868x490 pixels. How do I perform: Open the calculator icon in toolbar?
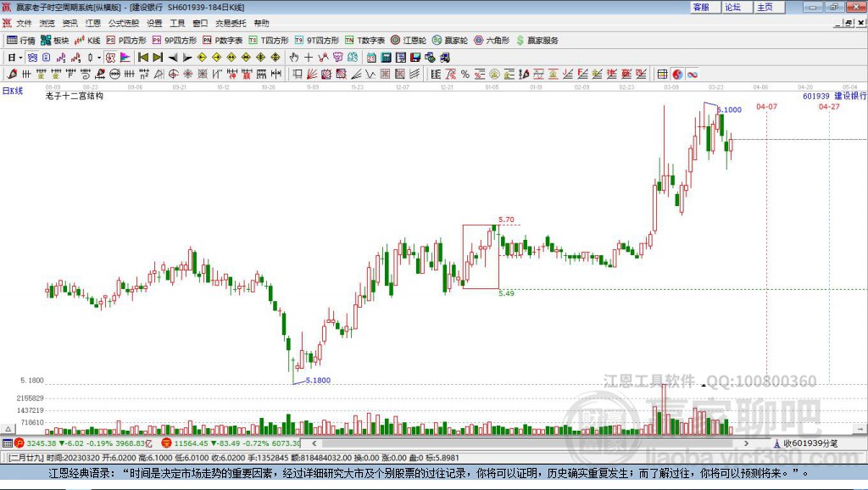tap(386, 58)
